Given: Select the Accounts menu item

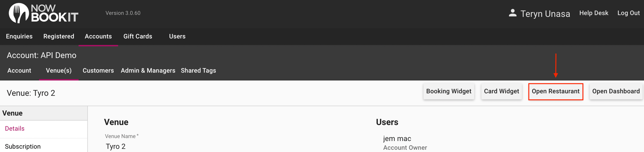Looking at the screenshot, I should click(98, 36).
